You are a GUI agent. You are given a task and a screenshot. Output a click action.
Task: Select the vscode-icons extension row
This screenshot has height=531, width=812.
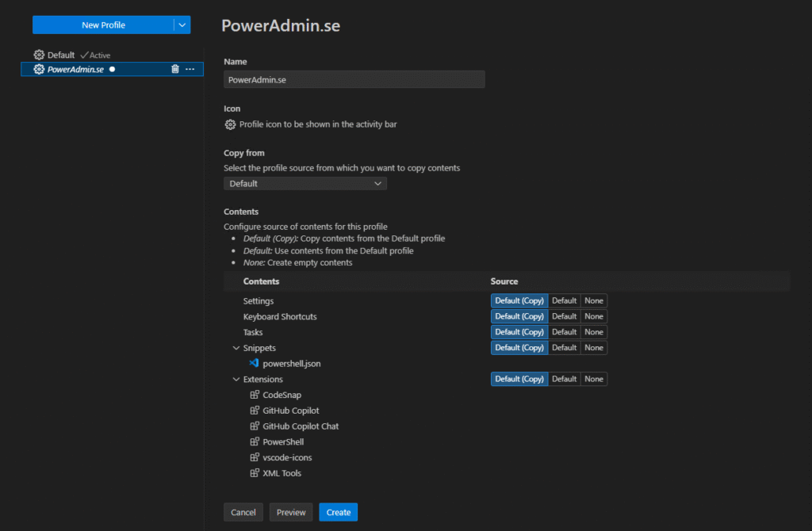[x=287, y=457]
